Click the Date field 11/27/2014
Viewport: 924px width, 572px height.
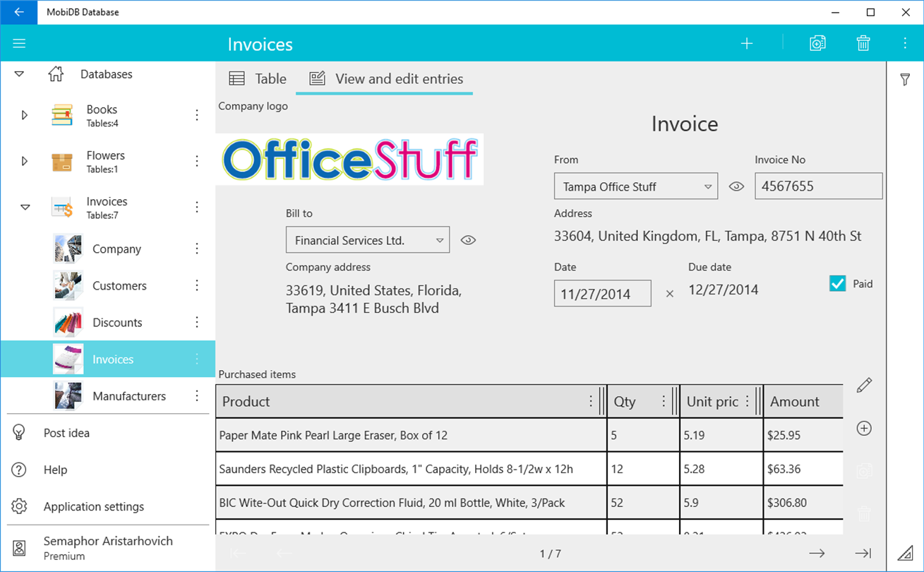[x=603, y=294]
